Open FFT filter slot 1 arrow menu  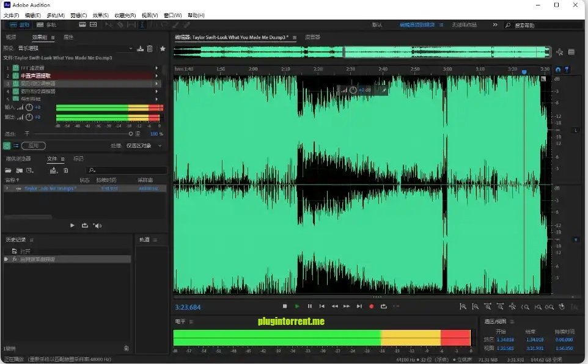156,68
